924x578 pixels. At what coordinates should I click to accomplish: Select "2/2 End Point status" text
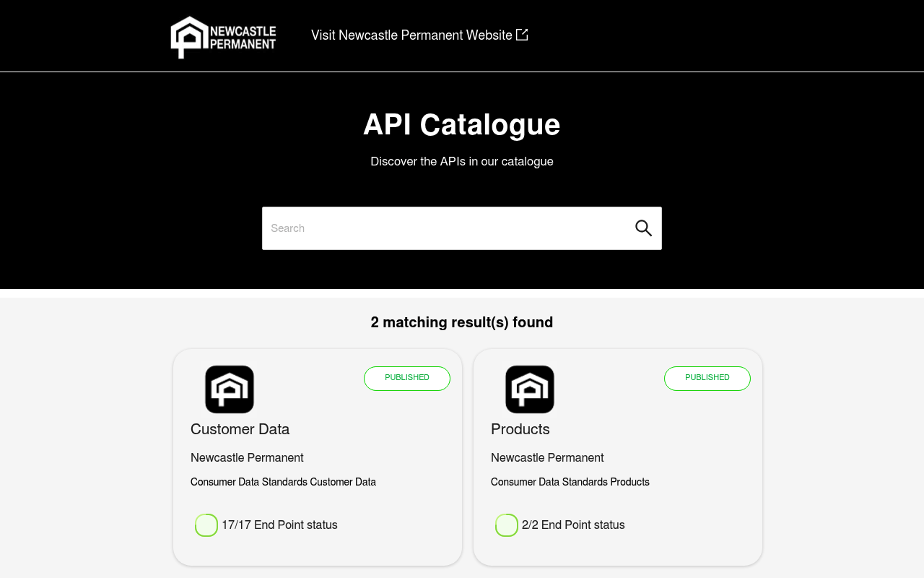[573, 525]
